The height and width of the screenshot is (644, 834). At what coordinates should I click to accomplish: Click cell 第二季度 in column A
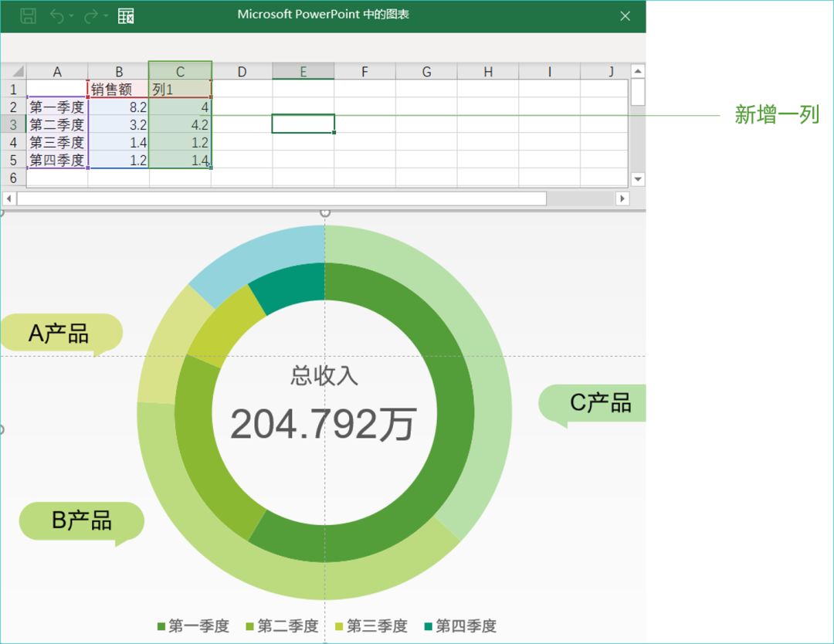[x=57, y=124]
